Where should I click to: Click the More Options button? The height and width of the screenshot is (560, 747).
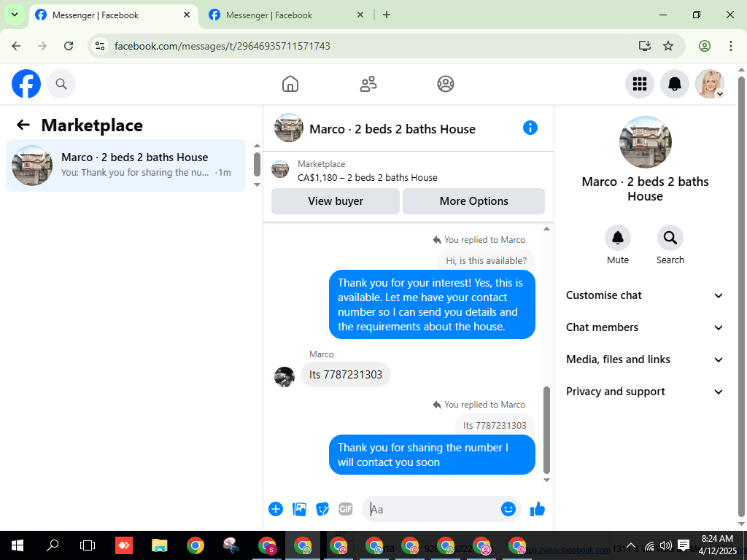pos(473,201)
